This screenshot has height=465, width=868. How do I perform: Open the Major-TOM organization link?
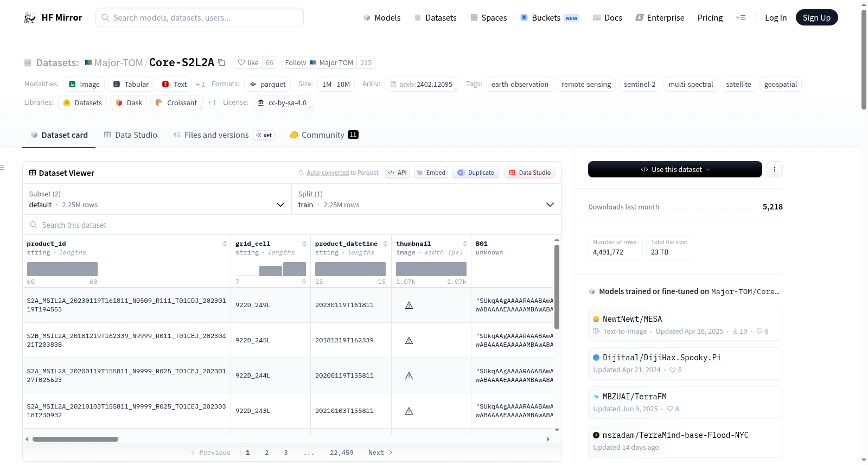(x=118, y=62)
